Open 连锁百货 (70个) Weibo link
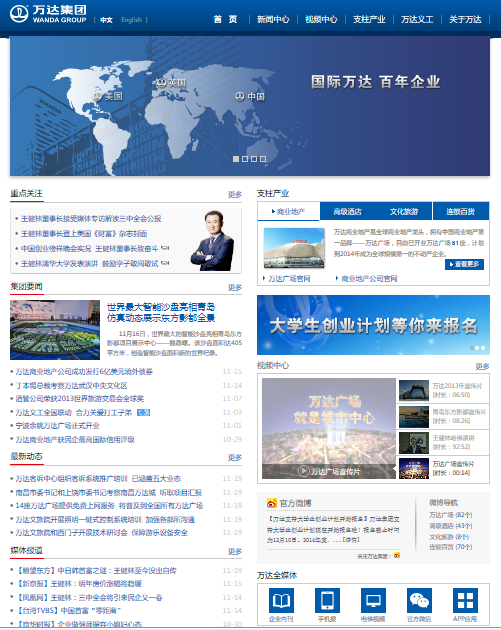Image resolution: width=501 pixels, height=630 pixels. point(450,547)
